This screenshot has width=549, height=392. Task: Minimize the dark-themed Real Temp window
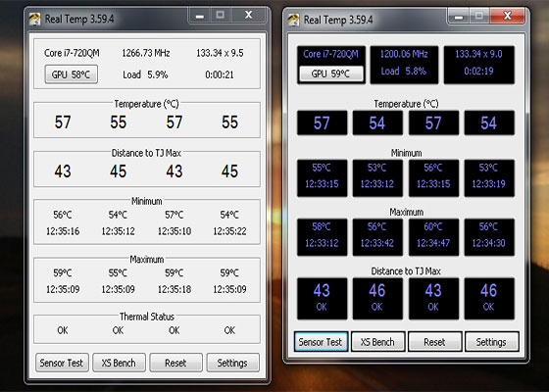(459, 16)
